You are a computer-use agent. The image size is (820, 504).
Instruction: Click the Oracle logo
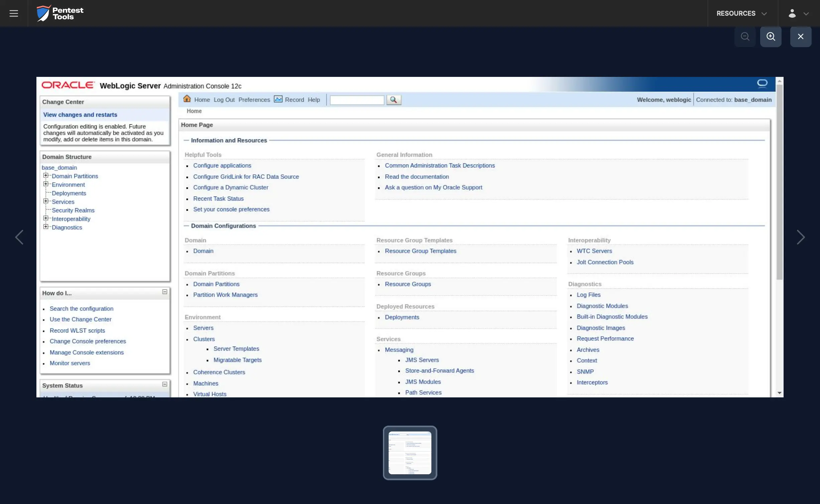(68, 85)
